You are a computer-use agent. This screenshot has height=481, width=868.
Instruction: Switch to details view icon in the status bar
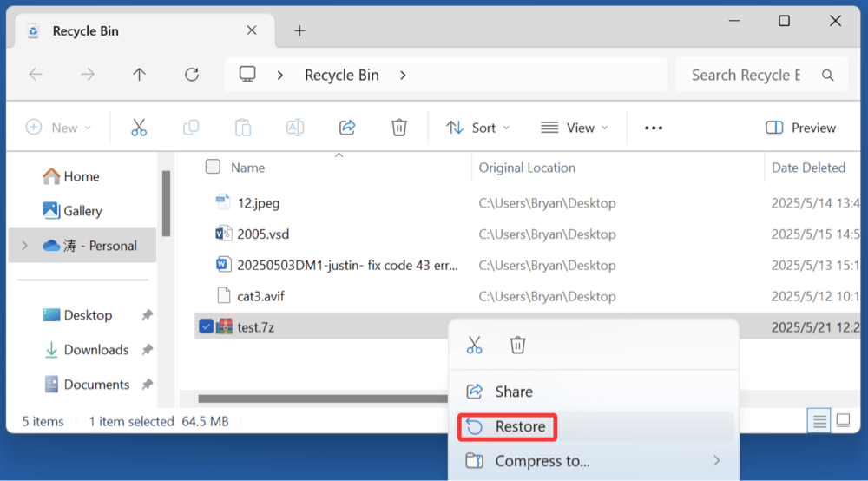[819, 421]
